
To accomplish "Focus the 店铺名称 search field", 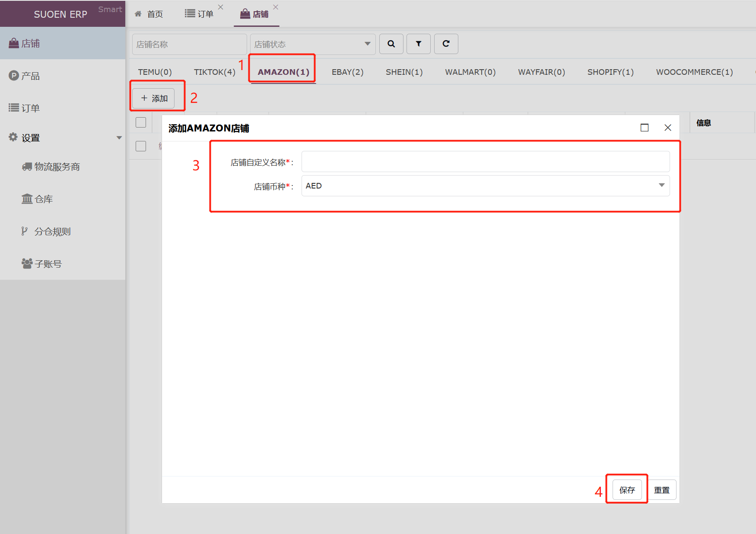I will [x=189, y=44].
